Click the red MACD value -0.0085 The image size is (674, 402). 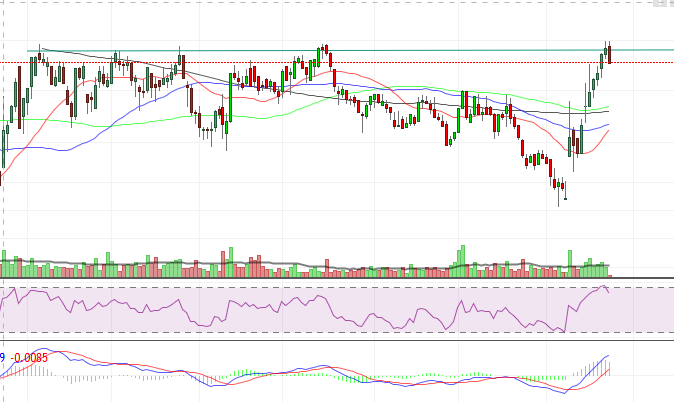pyautogui.click(x=29, y=358)
